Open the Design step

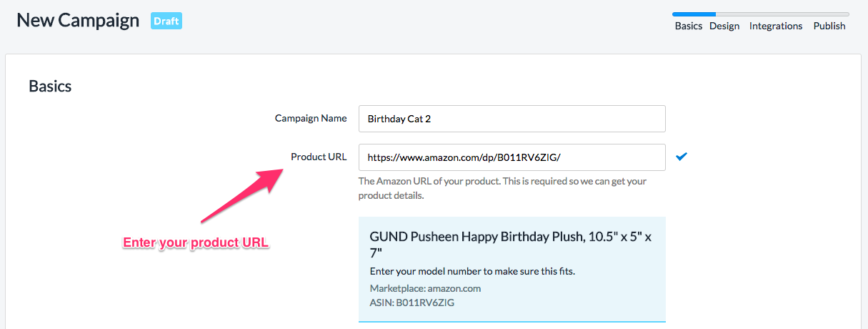(x=724, y=26)
